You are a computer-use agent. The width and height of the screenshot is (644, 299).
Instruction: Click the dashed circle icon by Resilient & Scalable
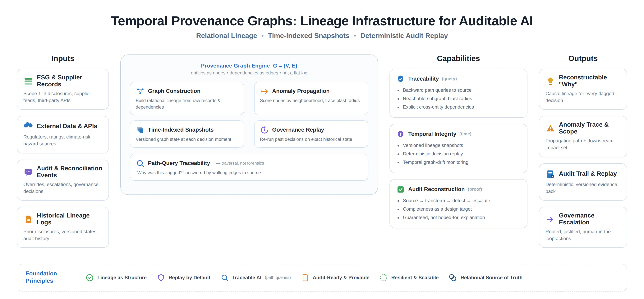(x=384, y=278)
